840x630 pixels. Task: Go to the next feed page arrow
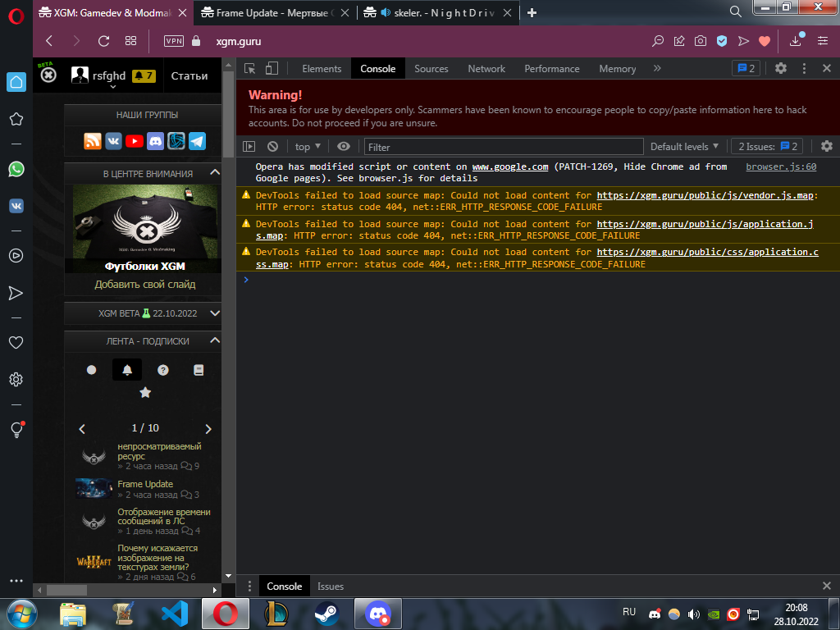(208, 429)
